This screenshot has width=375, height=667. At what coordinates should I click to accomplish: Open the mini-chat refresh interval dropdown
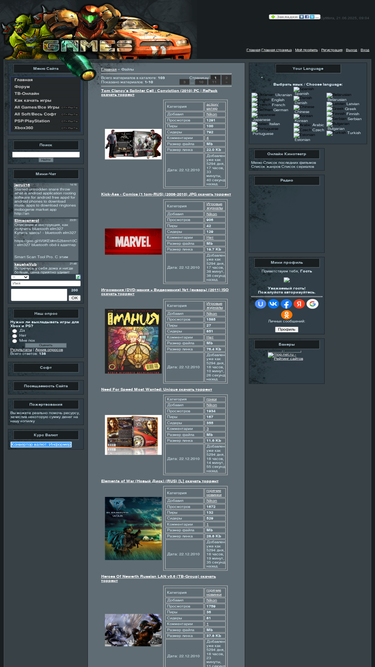(x=20, y=277)
